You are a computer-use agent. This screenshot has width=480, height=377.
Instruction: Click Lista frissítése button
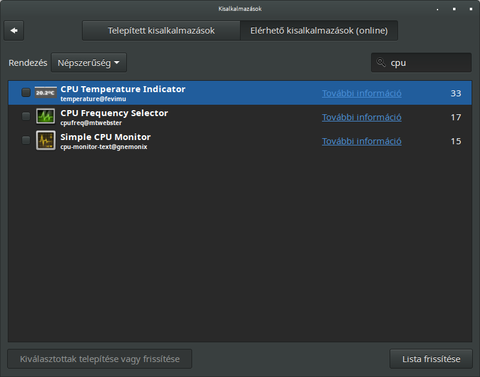tap(431, 359)
